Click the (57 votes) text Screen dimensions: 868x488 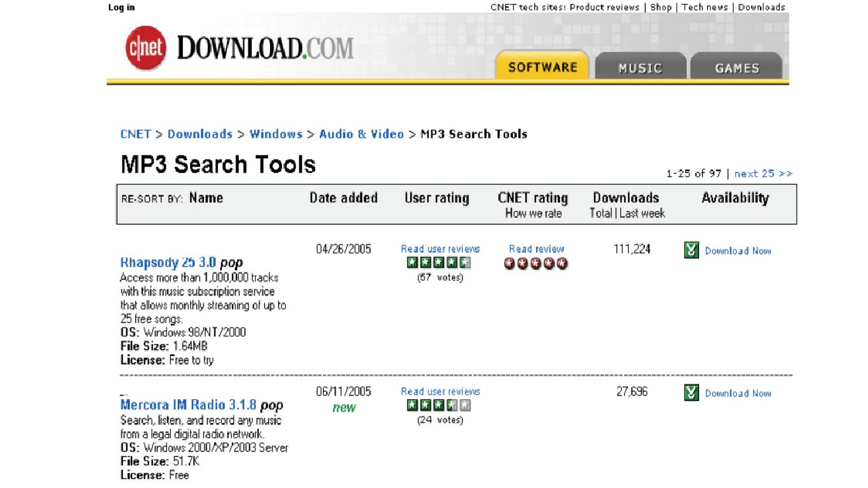(x=440, y=278)
